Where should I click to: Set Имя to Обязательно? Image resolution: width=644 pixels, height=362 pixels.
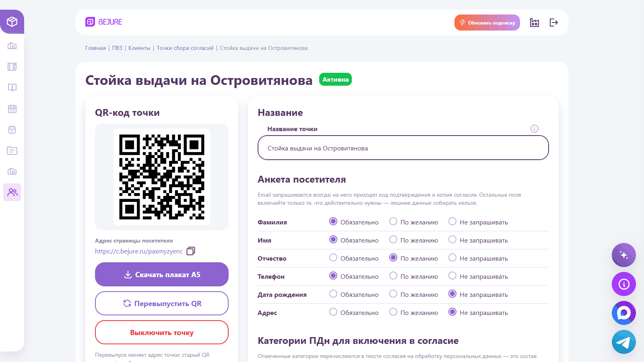333,239
